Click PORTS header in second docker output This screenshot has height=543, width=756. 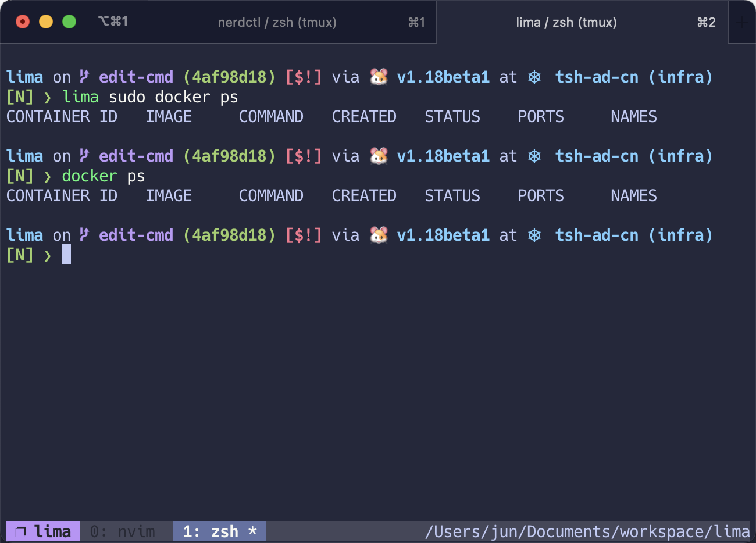[541, 195]
